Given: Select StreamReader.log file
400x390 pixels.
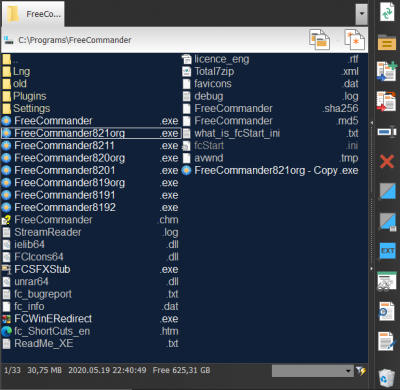Looking at the screenshot, I should (x=91, y=232).
